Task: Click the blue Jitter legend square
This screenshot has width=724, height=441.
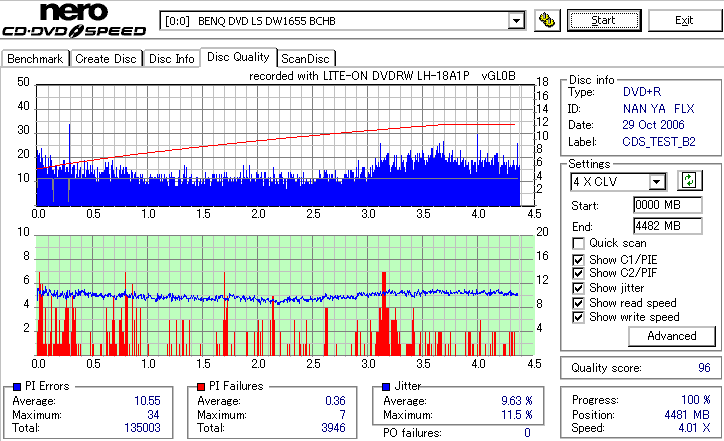Action: coord(386,387)
